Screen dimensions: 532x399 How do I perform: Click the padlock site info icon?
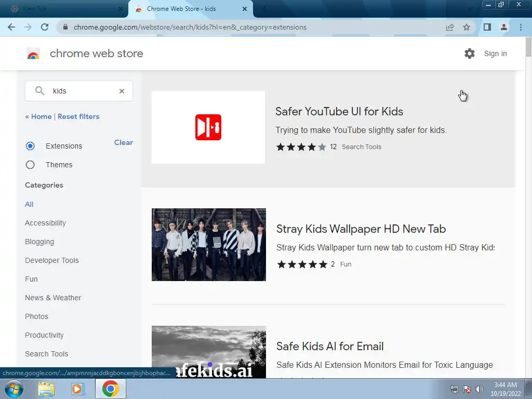click(x=65, y=27)
